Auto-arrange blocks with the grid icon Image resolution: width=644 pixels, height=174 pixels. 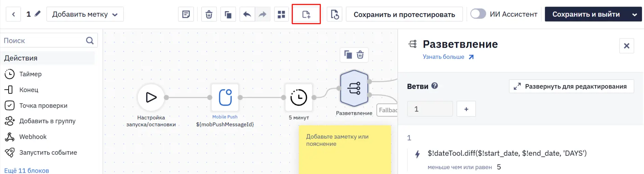point(281,14)
